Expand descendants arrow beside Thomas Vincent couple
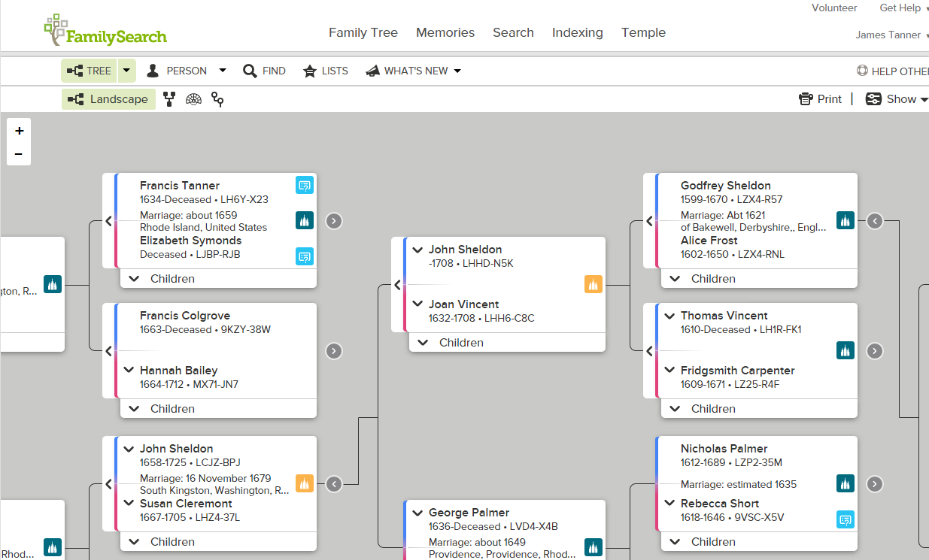The width and height of the screenshot is (929, 560). (874, 350)
